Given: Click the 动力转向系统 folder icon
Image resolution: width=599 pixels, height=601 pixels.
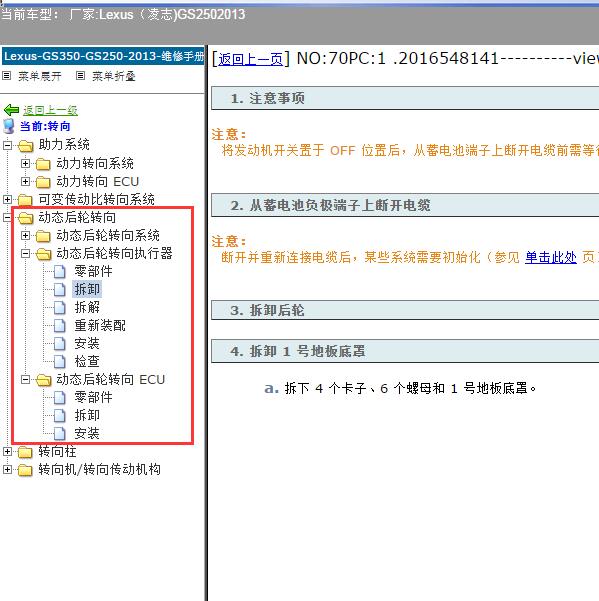Looking at the screenshot, I should [x=43, y=164].
